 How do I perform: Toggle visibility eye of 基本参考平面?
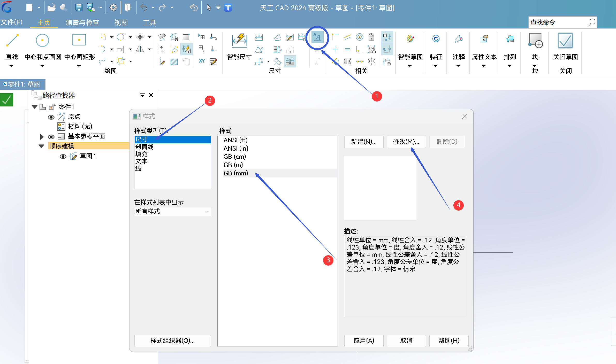coord(51,137)
